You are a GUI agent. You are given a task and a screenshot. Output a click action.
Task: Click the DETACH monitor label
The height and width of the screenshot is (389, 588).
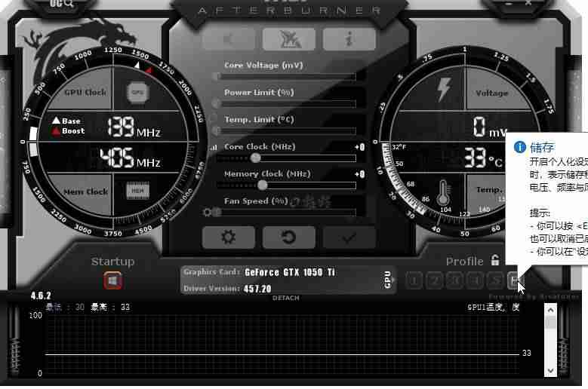coord(286,298)
